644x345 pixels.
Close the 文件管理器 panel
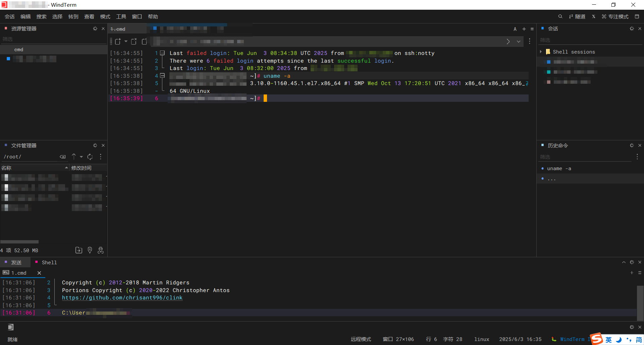[x=103, y=145]
